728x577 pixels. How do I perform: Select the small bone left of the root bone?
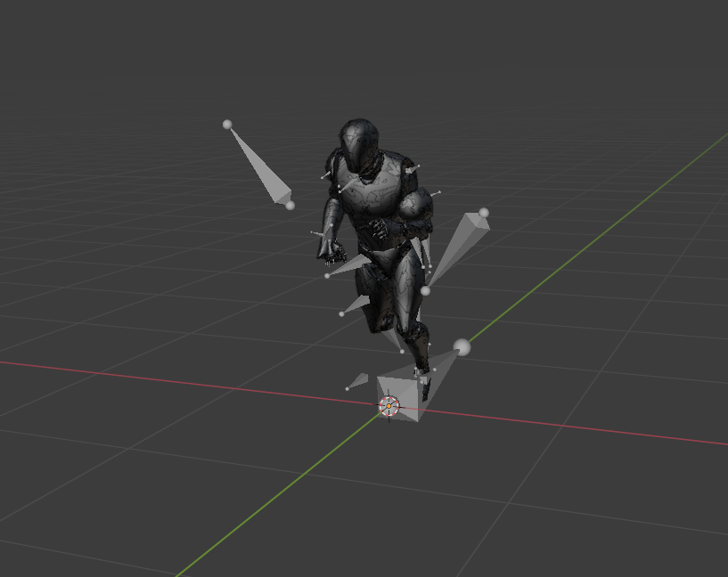coord(357,381)
